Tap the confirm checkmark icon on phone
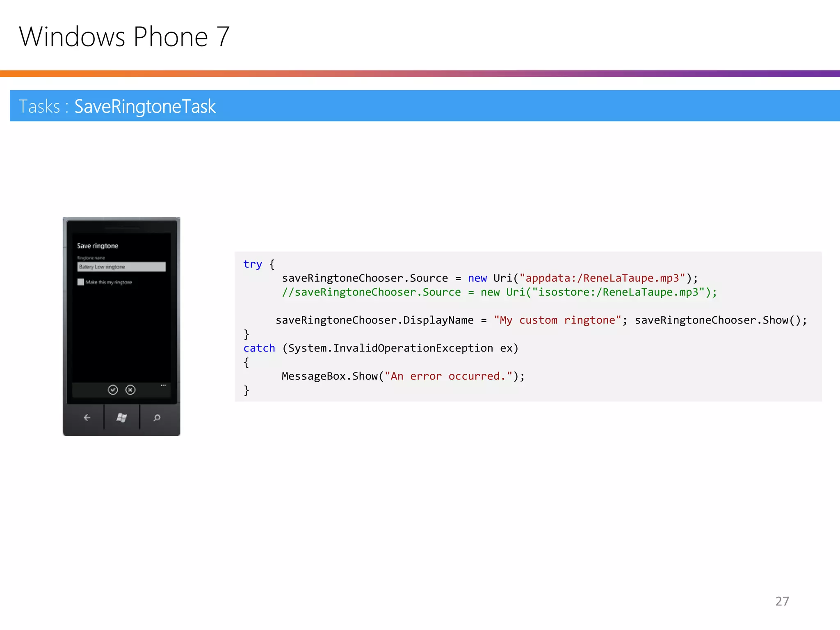 click(x=113, y=390)
